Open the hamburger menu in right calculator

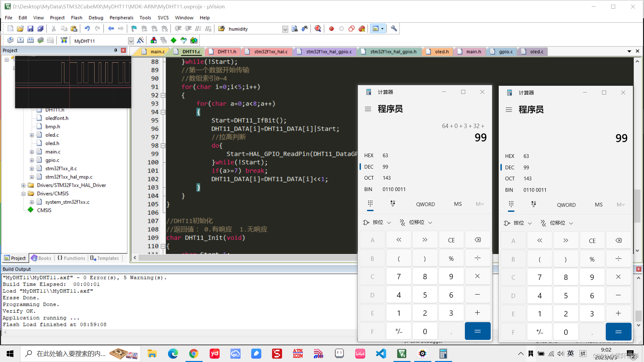click(x=509, y=110)
